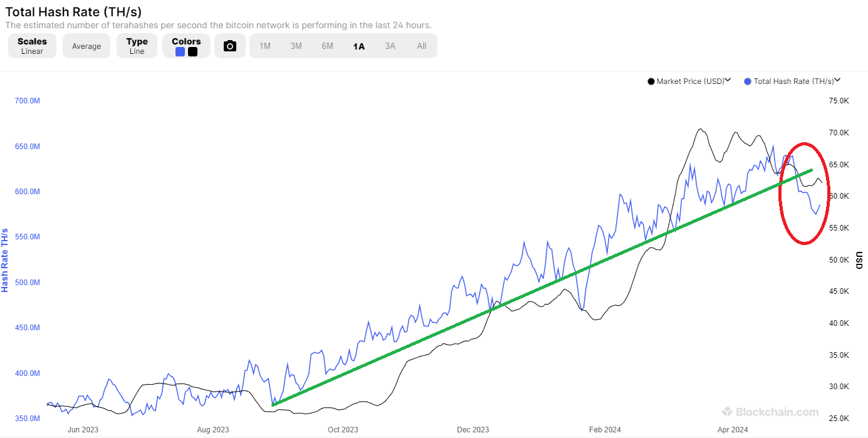Open the Type Line selector
Viewport: 868px width, 438px height.
137,46
